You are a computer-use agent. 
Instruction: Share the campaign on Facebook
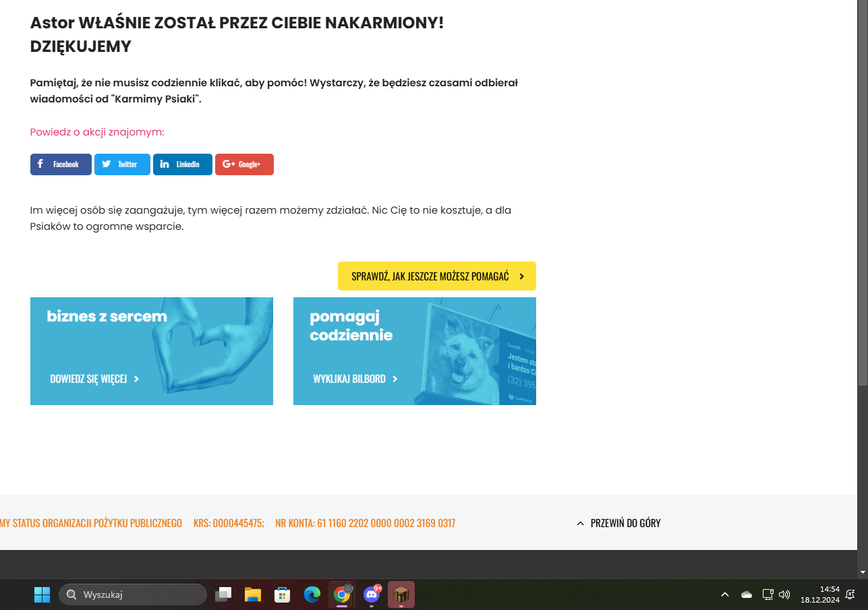(x=61, y=164)
